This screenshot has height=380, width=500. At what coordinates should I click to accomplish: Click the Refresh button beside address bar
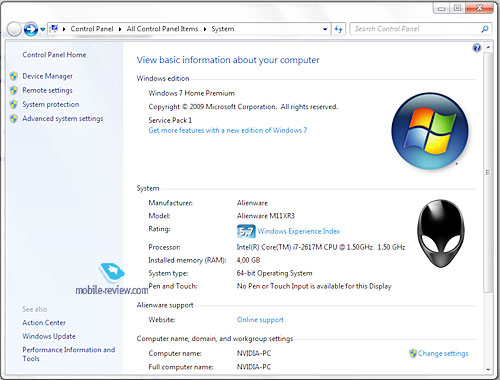[338, 29]
